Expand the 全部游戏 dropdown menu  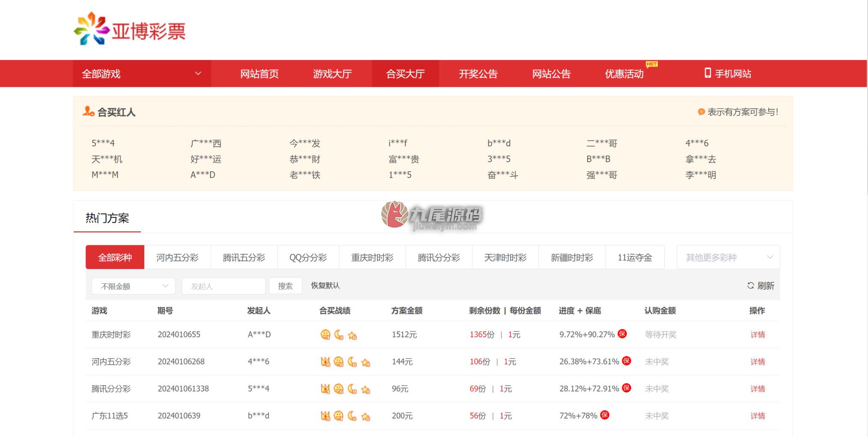pos(142,74)
